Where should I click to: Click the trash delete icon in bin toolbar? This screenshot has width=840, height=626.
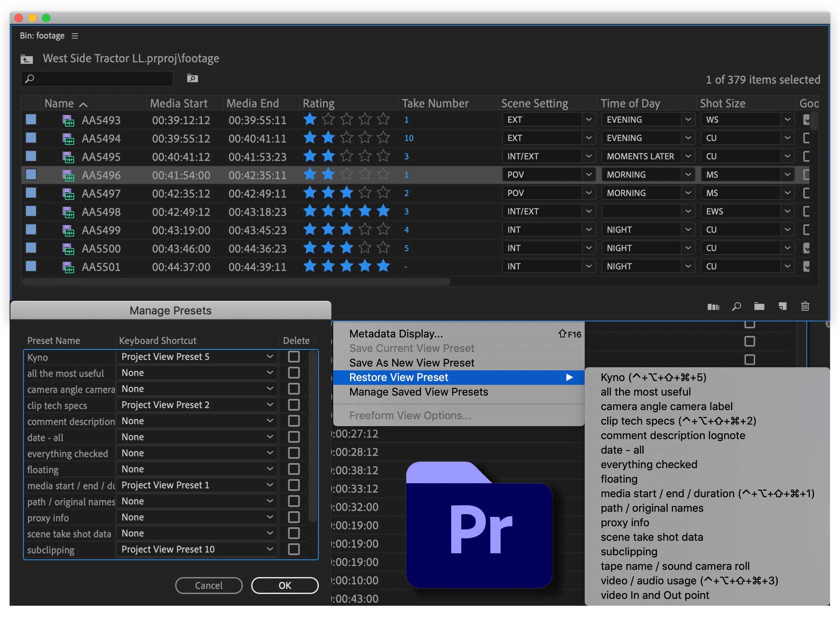(805, 306)
